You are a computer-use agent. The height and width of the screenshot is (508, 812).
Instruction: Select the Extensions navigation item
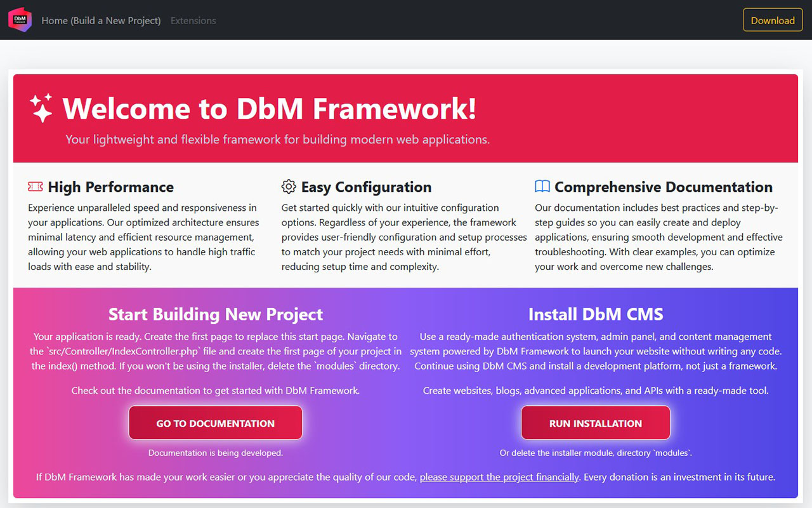193,20
